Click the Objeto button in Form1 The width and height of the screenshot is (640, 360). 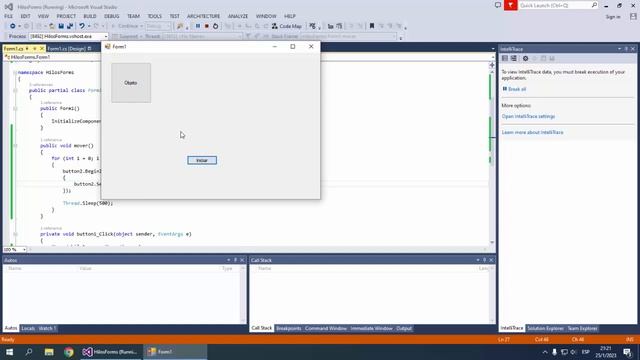click(x=131, y=83)
